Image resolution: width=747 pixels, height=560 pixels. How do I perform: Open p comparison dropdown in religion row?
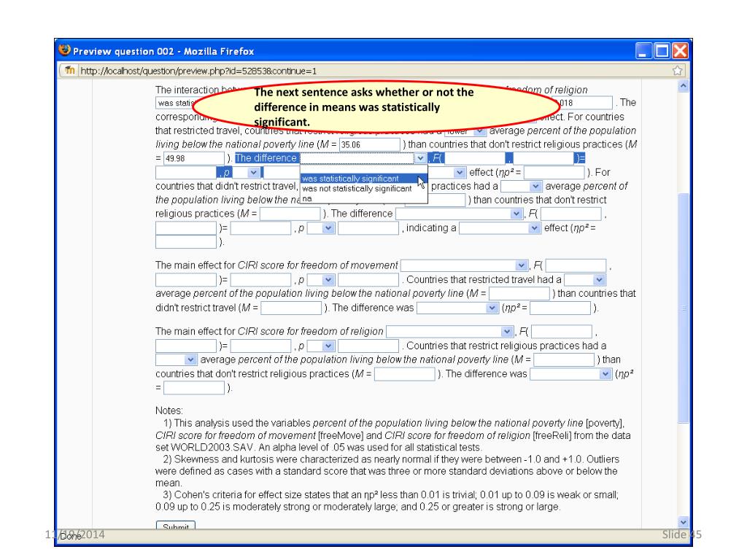(x=321, y=346)
